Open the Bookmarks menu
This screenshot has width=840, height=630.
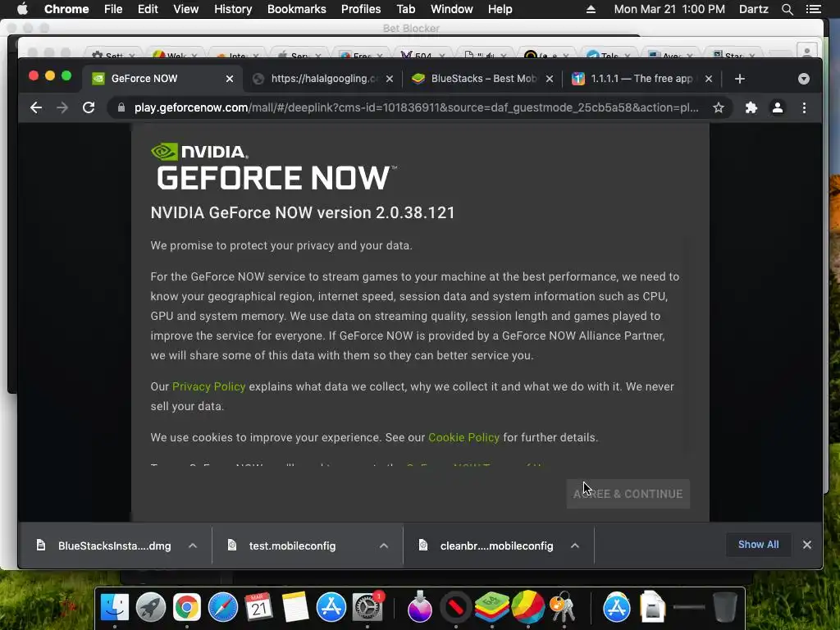[x=297, y=9]
